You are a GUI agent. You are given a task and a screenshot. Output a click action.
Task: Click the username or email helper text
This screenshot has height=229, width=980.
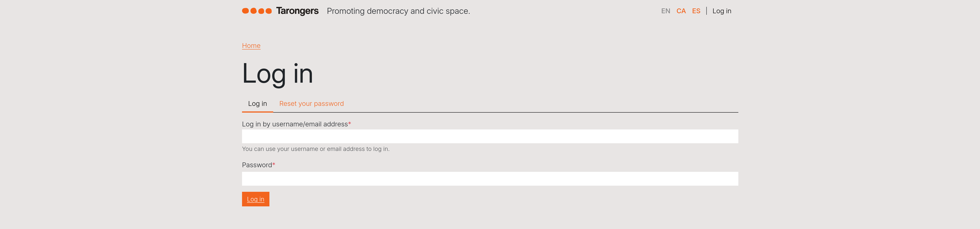point(315,149)
